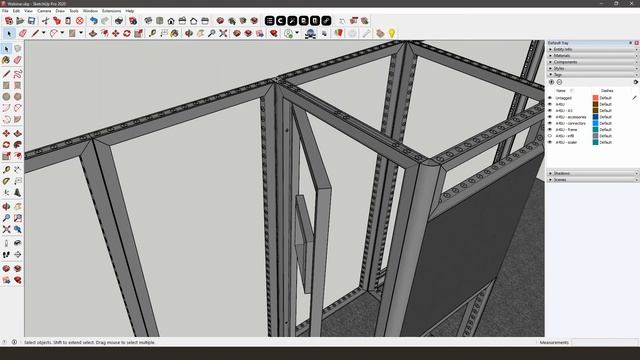The width and height of the screenshot is (640, 360).
Task: Expand the Styles panel
Action: [592, 68]
